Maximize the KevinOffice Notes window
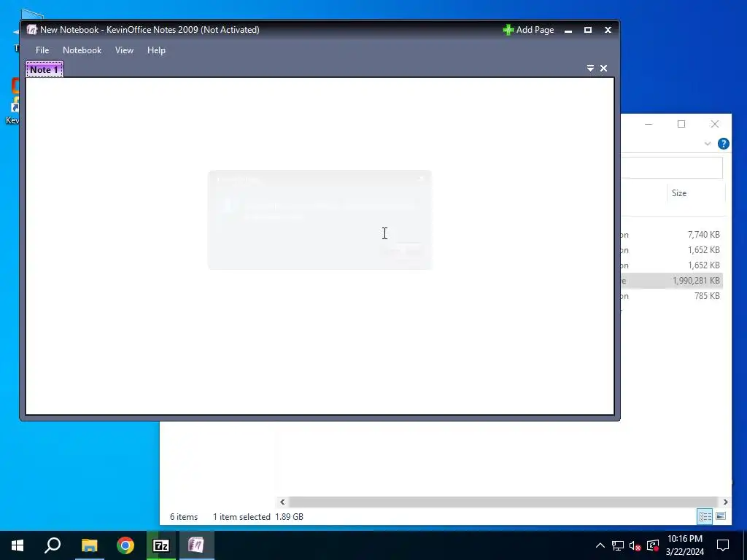 click(x=588, y=30)
